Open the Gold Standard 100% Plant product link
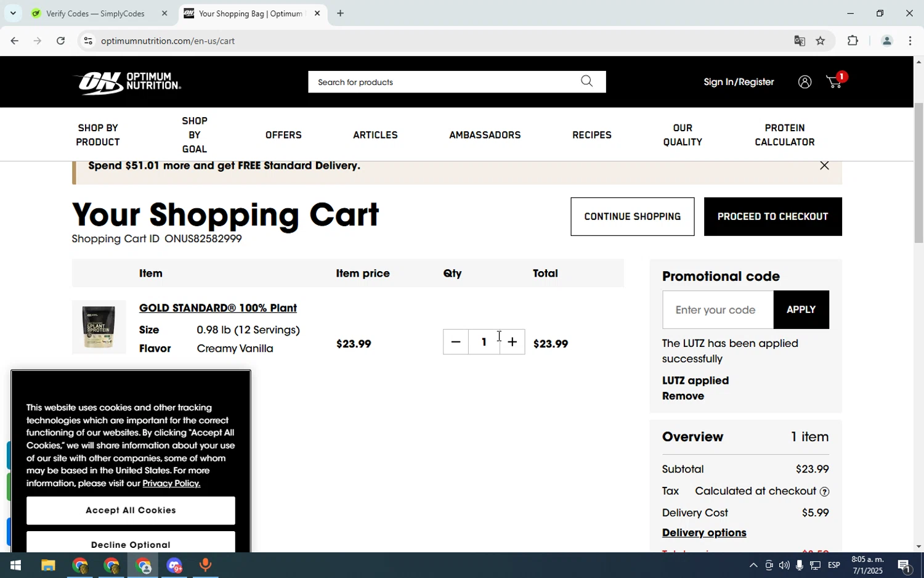This screenshot has width=924, height=578. click(218, 308)
